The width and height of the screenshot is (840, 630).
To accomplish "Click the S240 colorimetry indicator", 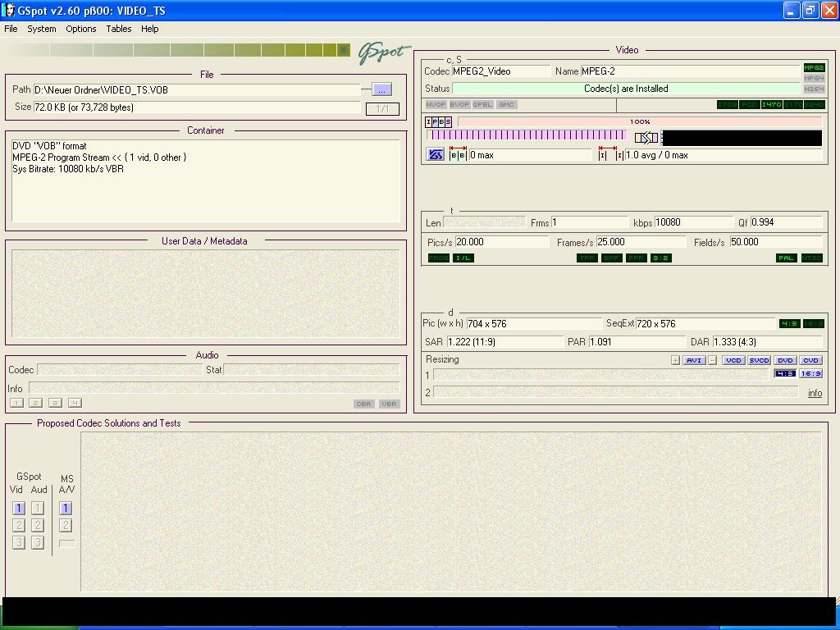I will (815, 104).
